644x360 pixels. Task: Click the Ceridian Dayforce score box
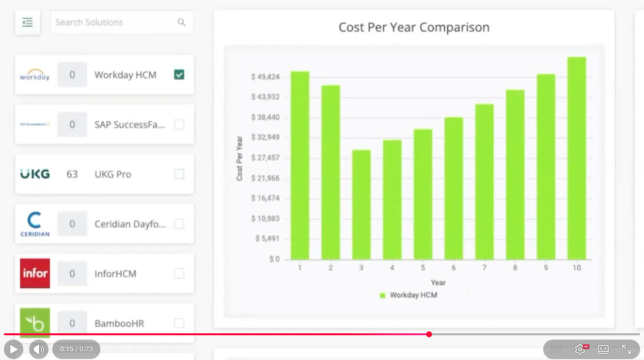pyautogui.click(x=72, y=224)
